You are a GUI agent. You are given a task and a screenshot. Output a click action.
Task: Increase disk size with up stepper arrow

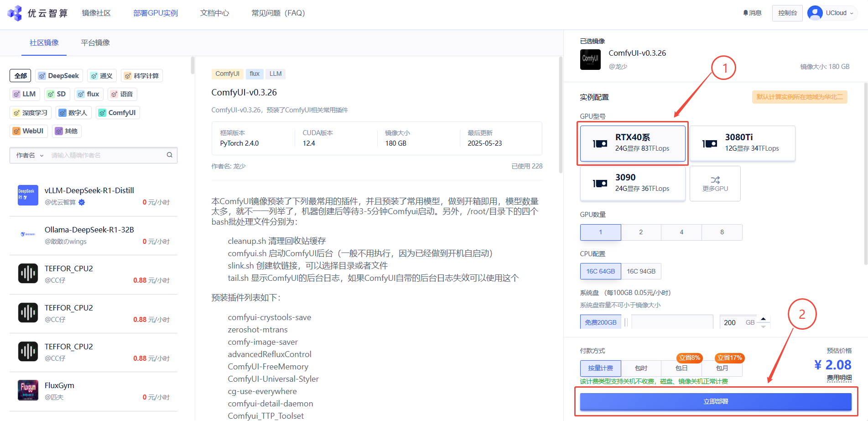763,319
